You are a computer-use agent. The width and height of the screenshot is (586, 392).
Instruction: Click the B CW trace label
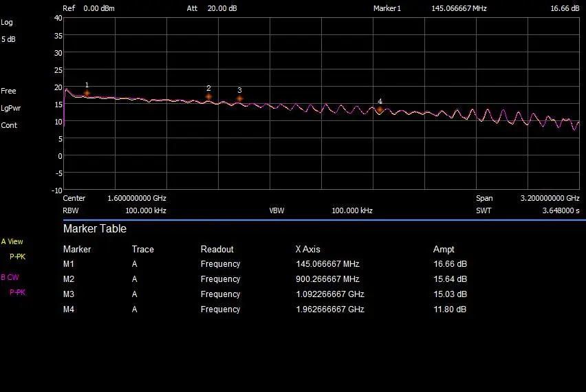click(10, 277)
